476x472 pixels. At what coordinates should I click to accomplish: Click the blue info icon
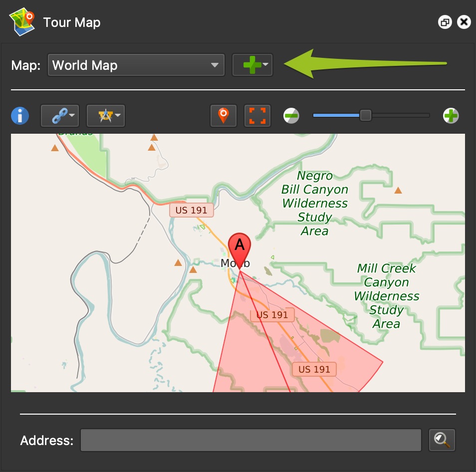20,116
